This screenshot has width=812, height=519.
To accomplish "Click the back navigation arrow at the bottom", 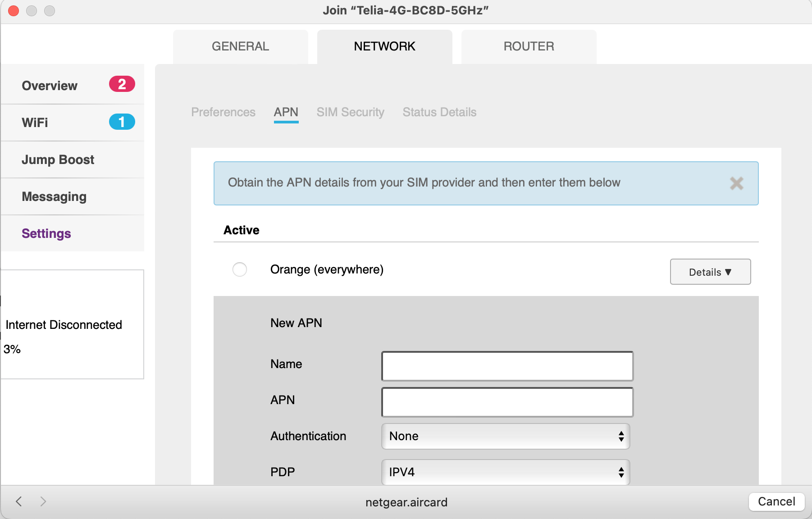I will [x=18, y=501].
